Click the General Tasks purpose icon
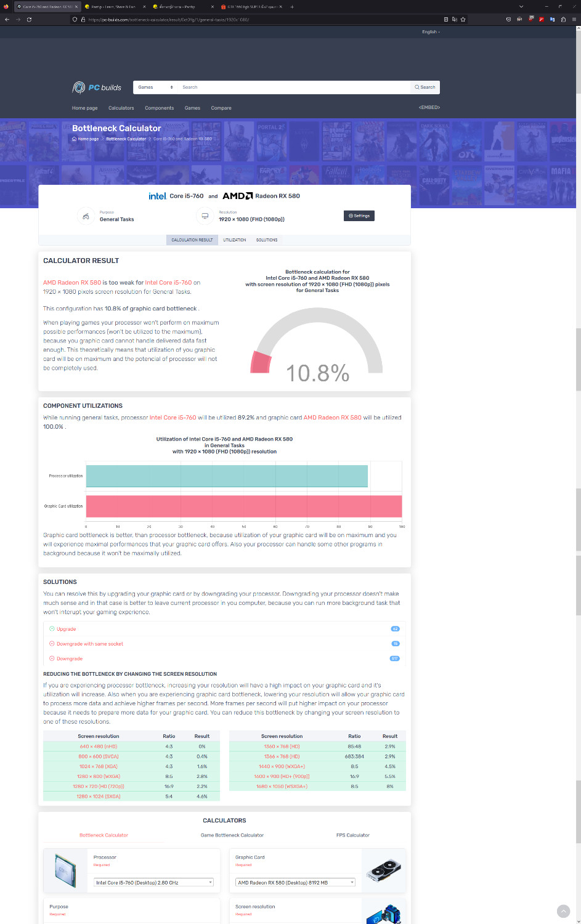The image size is (581, 924). [x=86, y=216]
